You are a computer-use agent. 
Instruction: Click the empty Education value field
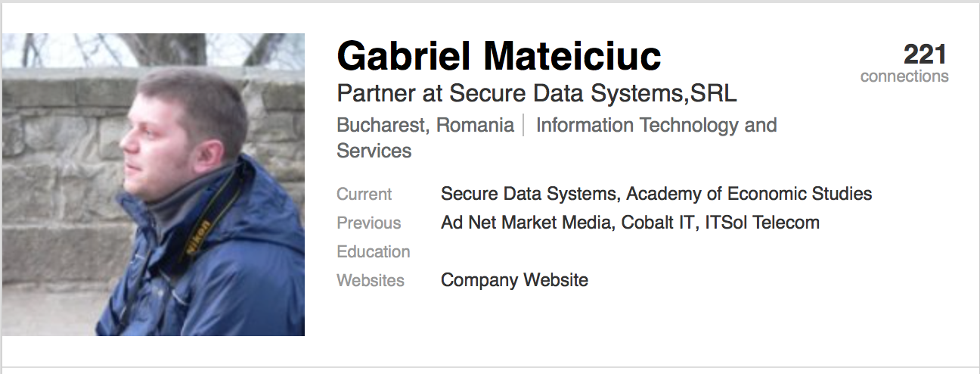pos(529,251)
